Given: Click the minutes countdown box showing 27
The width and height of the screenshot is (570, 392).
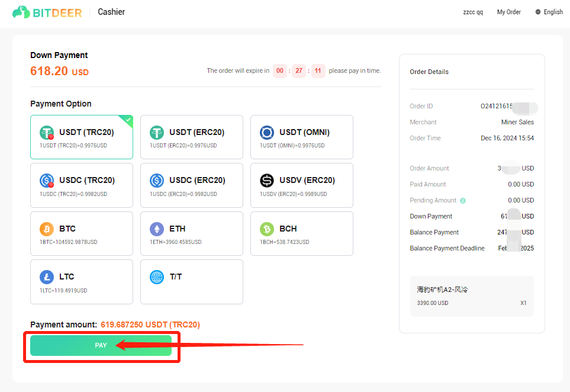Looking at the screenshot, I should click(299, 70).
